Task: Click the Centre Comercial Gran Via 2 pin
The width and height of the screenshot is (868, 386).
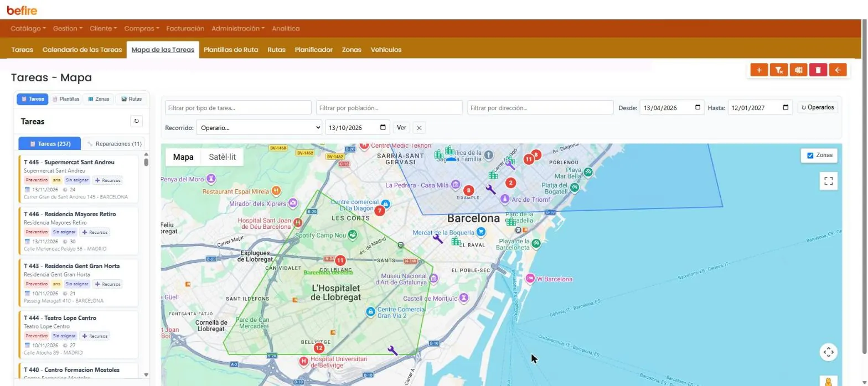Action: pos(370,312)
